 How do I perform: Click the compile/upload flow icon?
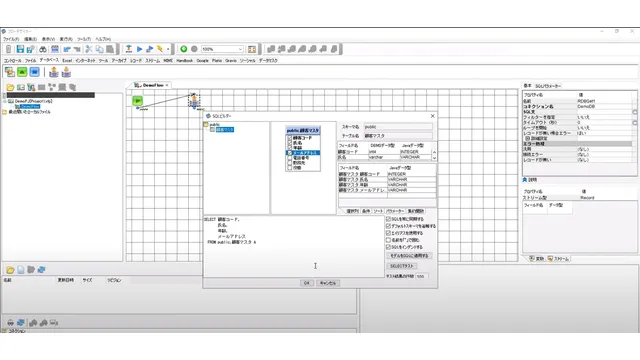(x=129, y=49)
